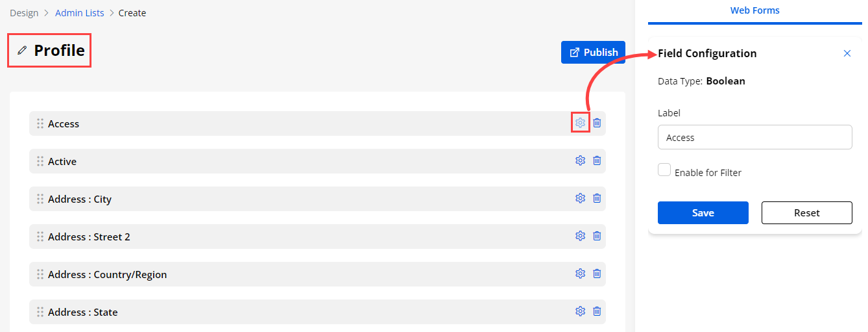Grab drag handle of Access row
The height and width of the screenshot is (332, 868).
pyautogui.click(x=40, y=123)
